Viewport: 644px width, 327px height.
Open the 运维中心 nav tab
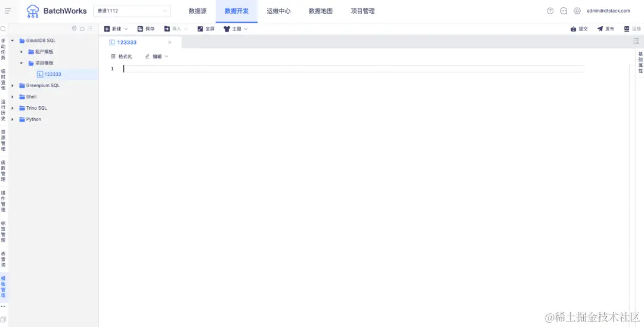coord(278,11)
